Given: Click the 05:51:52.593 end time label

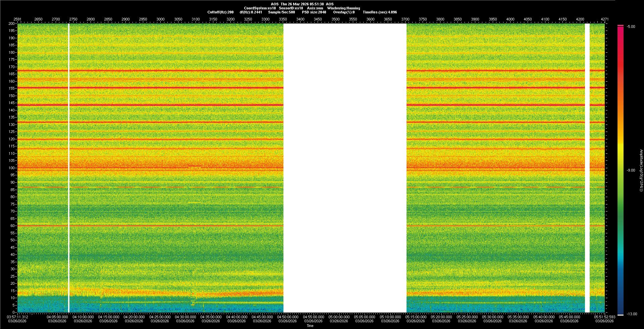Looking at the screenshot, I should pyautogui.click(x=604, y=317).
